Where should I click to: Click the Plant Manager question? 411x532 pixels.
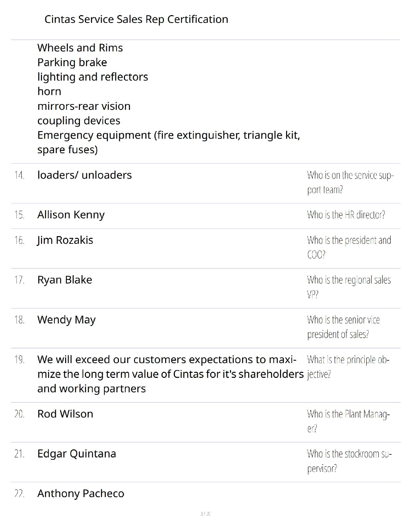click(x=348, y=421)
